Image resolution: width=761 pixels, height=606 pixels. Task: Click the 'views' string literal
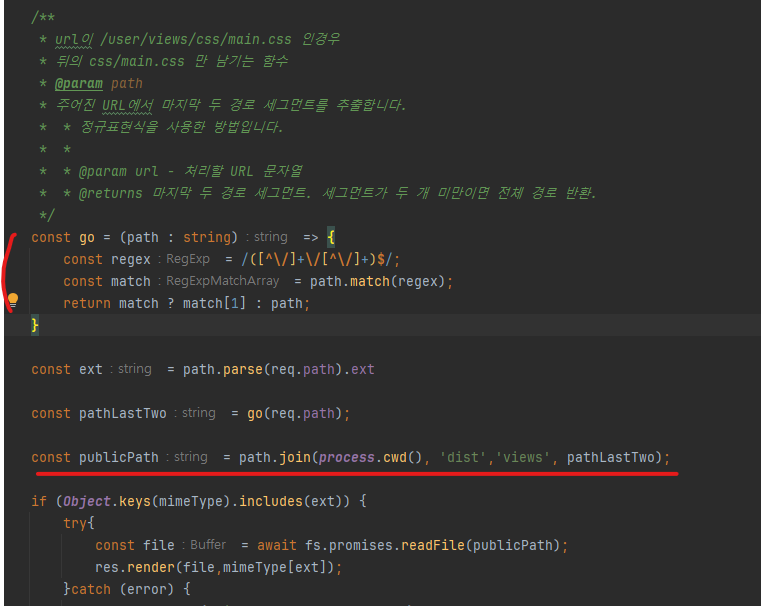point(523,458)
